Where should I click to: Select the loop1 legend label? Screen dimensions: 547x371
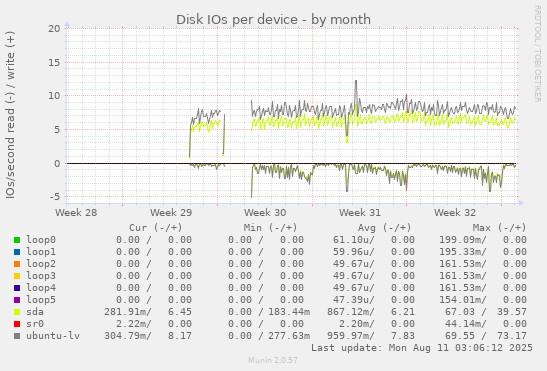click(x=41, y=252)
